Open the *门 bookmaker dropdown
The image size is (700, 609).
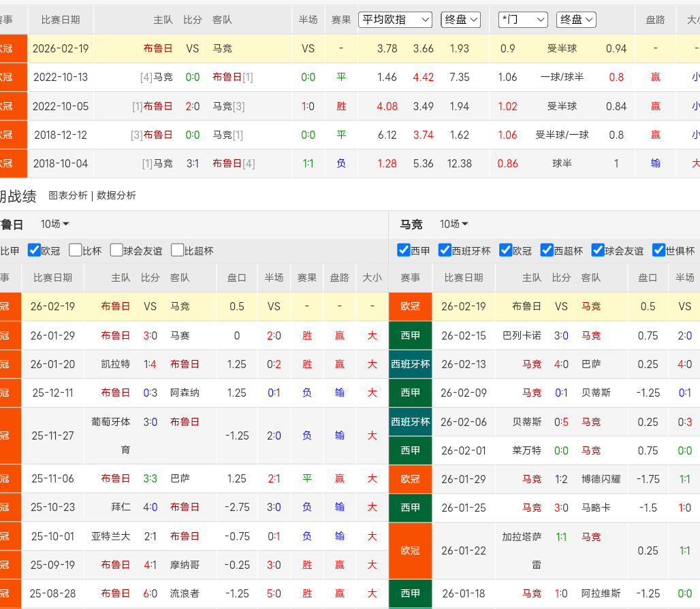(x=522, y=20)
